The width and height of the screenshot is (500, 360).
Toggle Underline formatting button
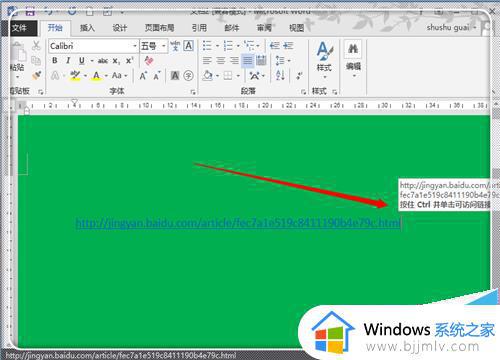click(82, 61)
